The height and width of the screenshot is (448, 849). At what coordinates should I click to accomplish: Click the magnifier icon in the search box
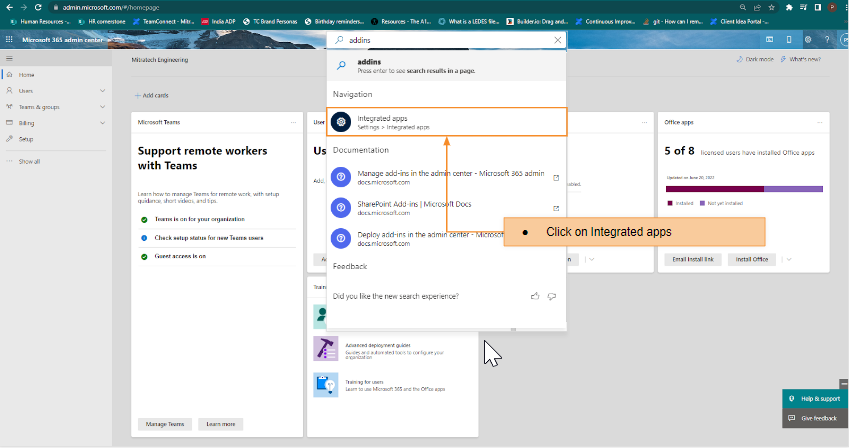pos(339,40)
